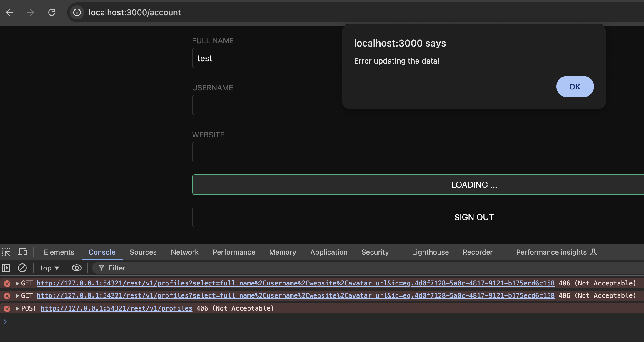
Task: Open the Memory tab
Action: (283, 252)
